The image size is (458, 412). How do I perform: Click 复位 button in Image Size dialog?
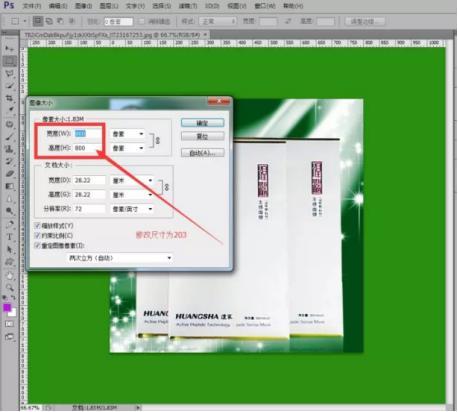click(x=203, y=136)
